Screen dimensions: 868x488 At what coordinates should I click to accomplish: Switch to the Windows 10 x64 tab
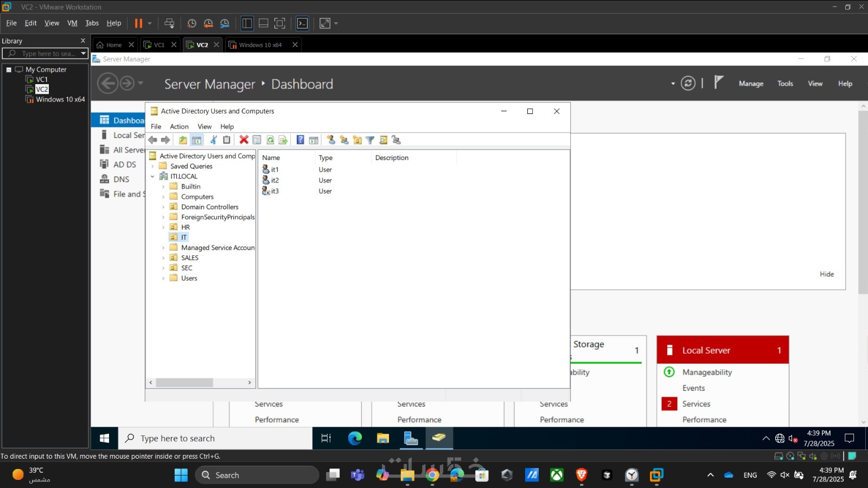point(260,45)
